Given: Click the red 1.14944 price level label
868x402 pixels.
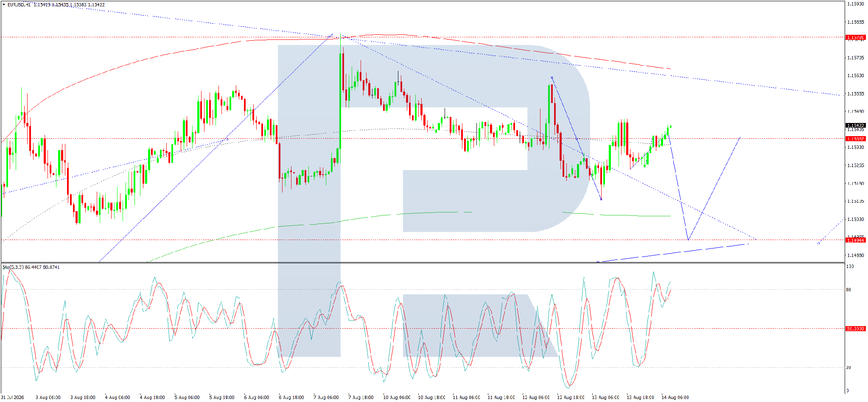Looking at the screenshot, I should coord(855,240).
